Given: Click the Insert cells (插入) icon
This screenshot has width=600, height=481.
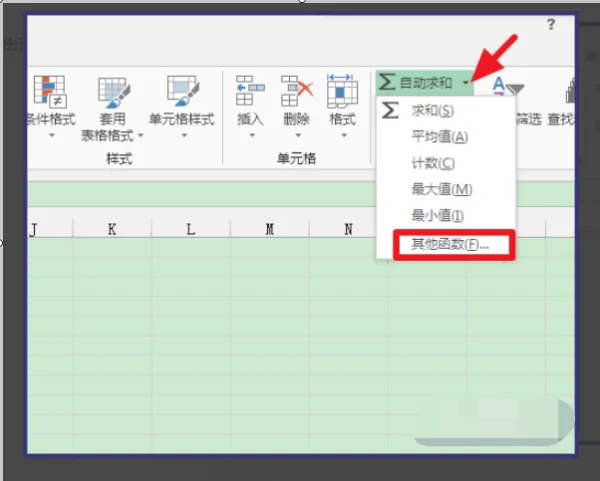Looking at the screenshot, I should point(250,91).
